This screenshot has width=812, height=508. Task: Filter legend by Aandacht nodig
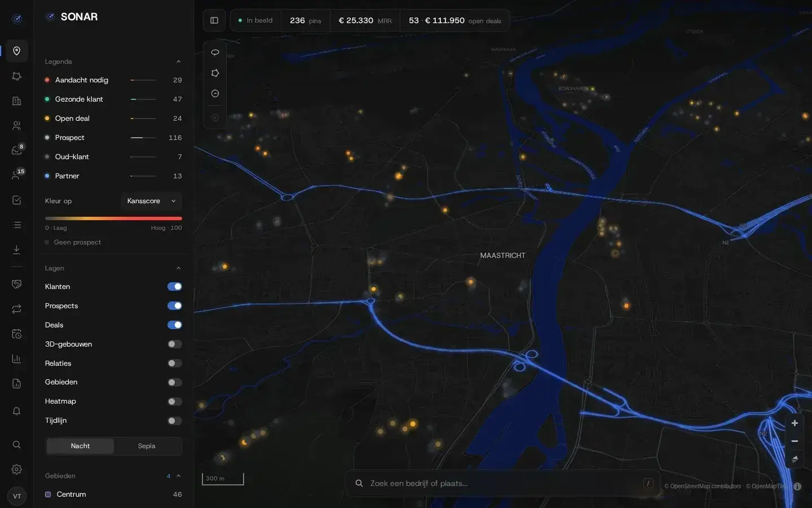point(113,80)
